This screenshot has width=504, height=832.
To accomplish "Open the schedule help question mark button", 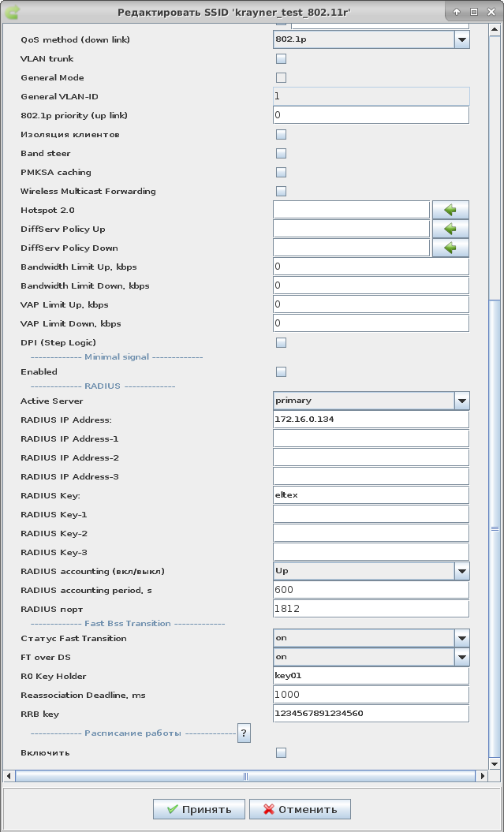I will (x=244, y=733).
